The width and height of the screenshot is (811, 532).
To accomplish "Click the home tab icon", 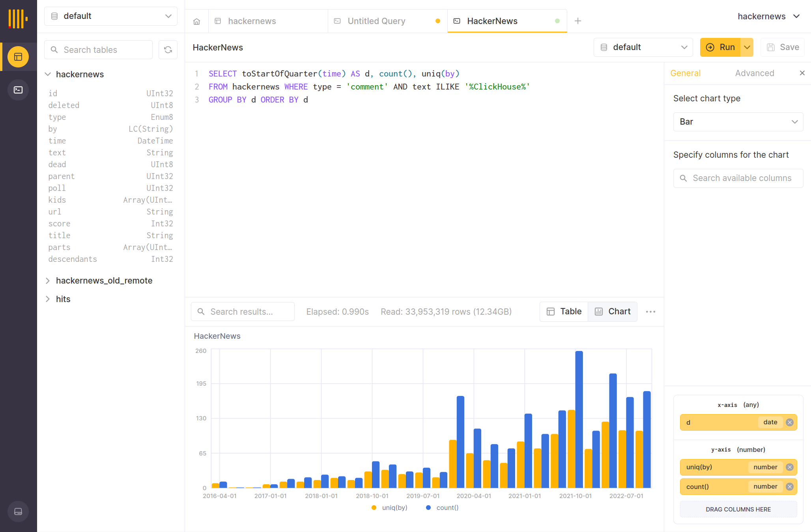I will [x=196, y=21].
